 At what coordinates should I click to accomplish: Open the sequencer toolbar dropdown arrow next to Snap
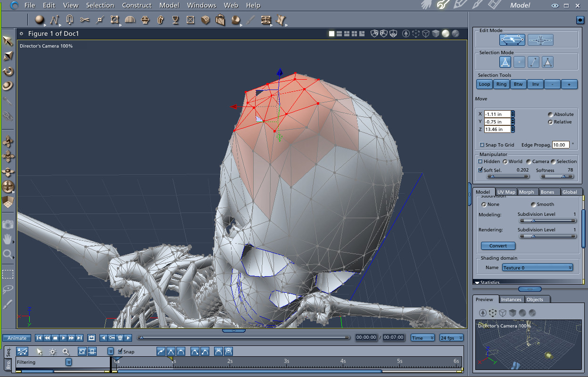point(110,351)
